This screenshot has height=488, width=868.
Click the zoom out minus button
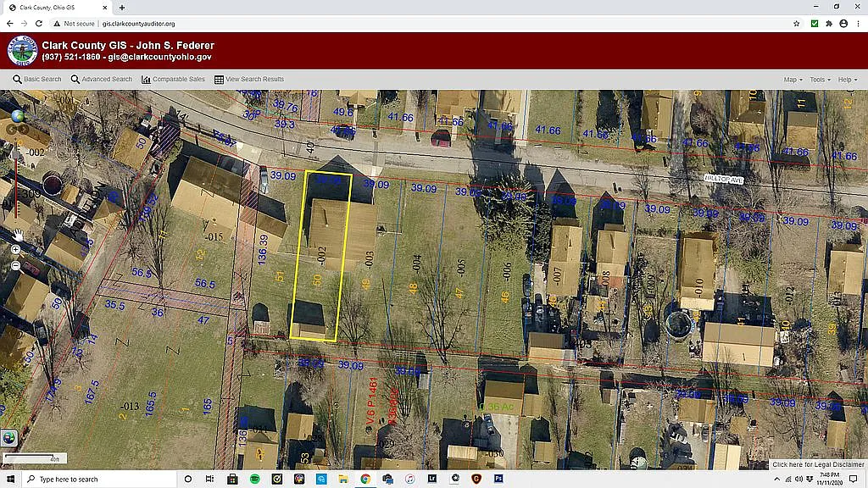point(16,266)
